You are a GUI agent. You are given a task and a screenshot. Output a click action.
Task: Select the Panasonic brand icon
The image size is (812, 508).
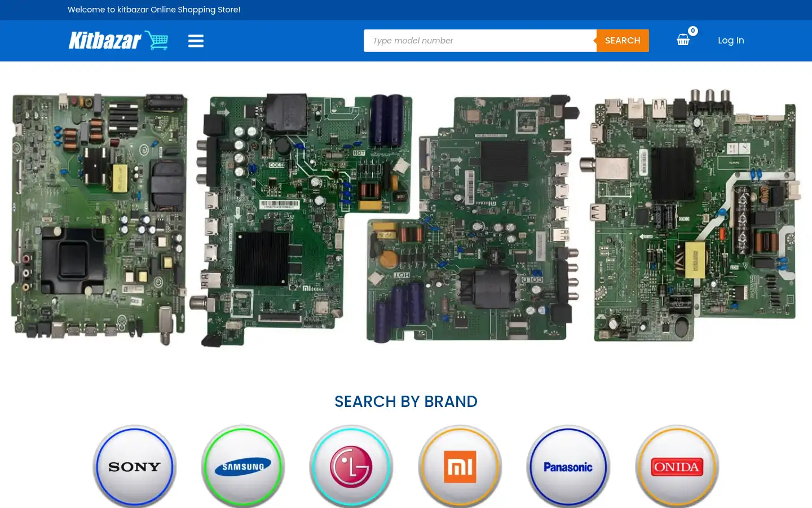point(568,467)
